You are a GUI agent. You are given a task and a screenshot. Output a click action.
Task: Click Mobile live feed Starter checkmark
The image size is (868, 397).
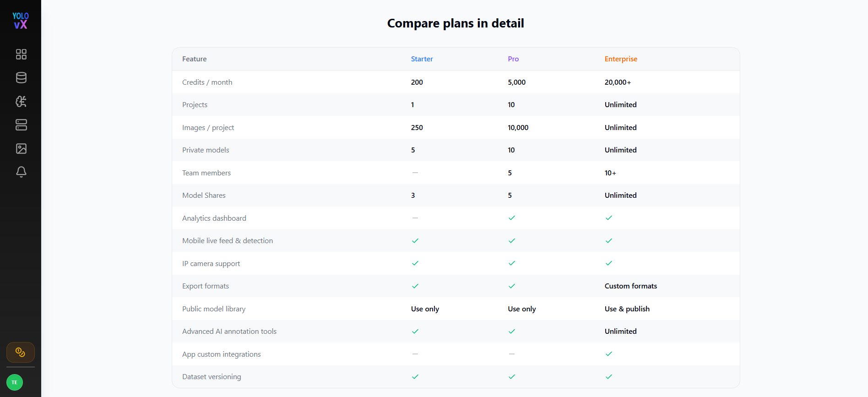pos(415,240)
